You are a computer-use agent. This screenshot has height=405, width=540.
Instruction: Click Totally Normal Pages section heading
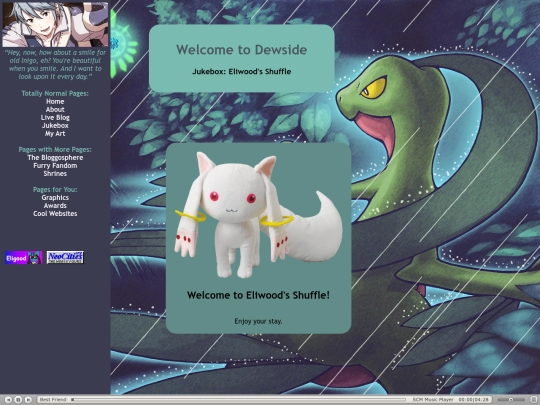[x=55, y=94]
